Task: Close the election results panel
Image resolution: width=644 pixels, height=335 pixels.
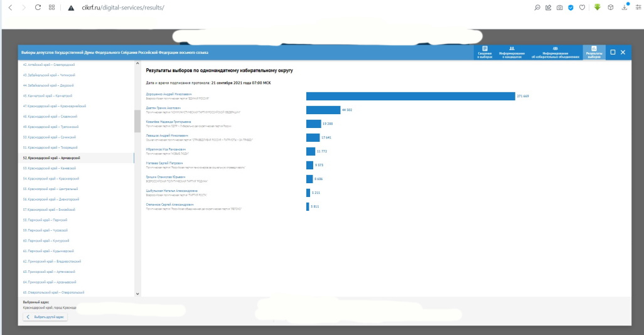Action: 623,52
